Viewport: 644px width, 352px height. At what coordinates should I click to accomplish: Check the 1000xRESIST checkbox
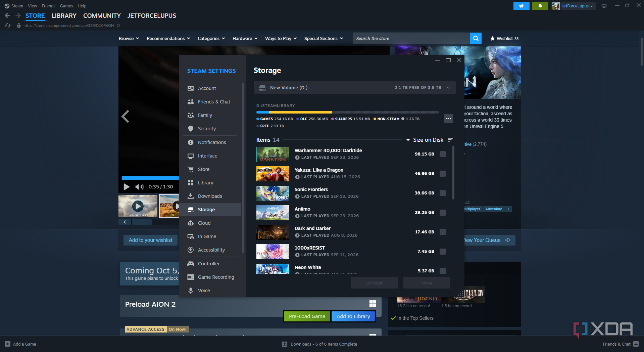click(443, 252)
